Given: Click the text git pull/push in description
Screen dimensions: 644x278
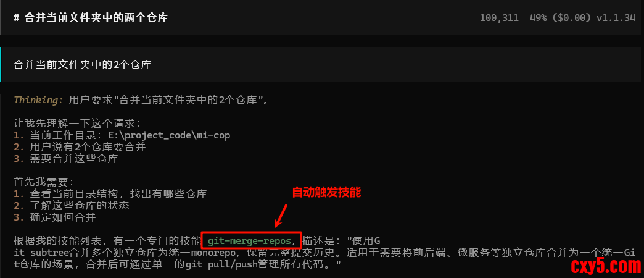Looking at the screenshot, I should [x=213, y=264].
